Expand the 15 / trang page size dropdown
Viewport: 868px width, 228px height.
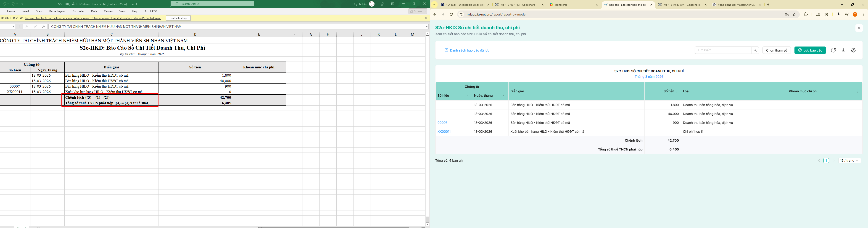point(849,161)
